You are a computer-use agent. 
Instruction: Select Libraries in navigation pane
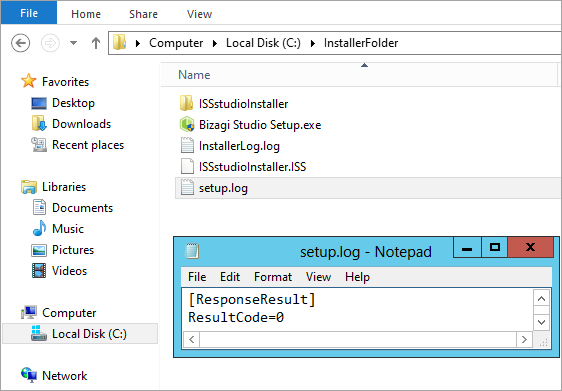click(64, 187)
